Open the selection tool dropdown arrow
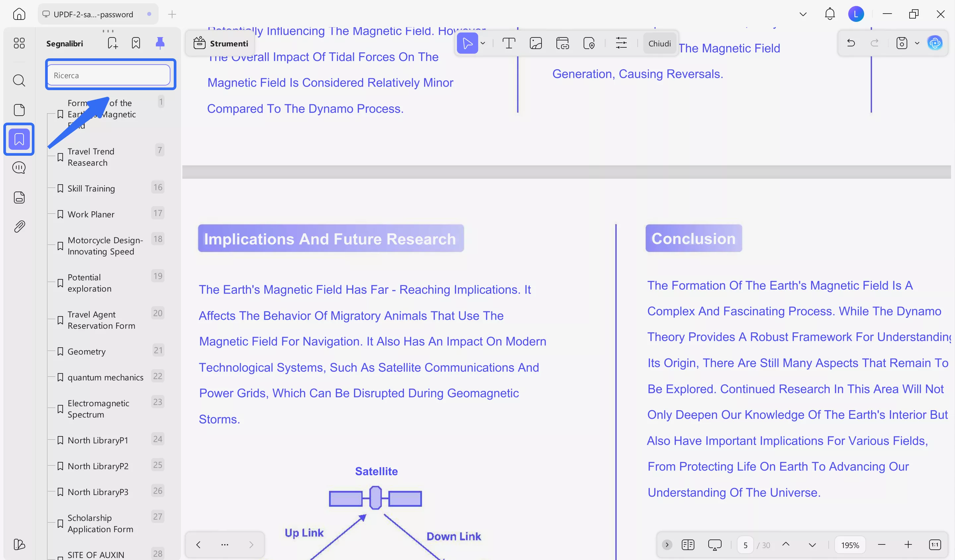 pyautogui.click(x=483, y=43)
